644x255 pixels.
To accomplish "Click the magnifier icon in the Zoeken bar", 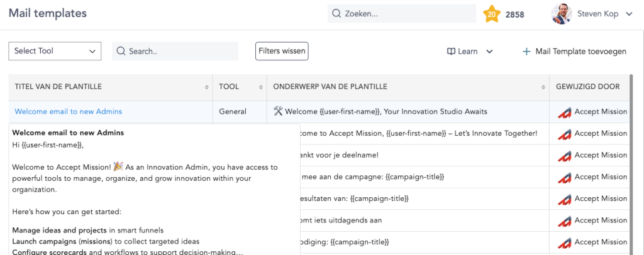I will point(336,14).
